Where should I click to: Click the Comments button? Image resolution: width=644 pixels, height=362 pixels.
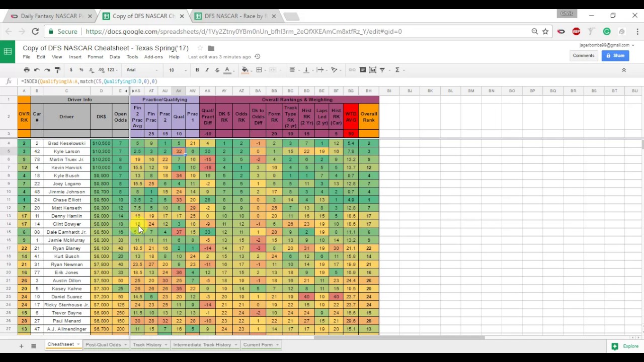click(x=584, y=56)
